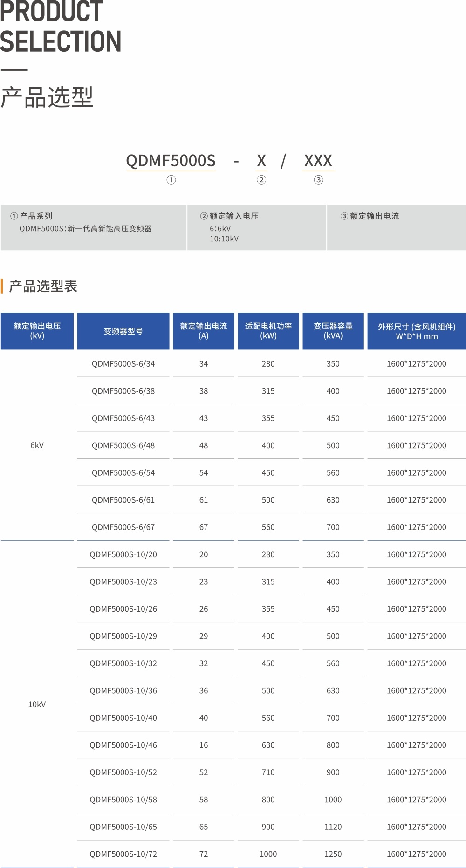This screenshot has width=466, height=868.
Task: Select the 6kV voltage group label
Action: pyautogui.click(x=37, y=445)
